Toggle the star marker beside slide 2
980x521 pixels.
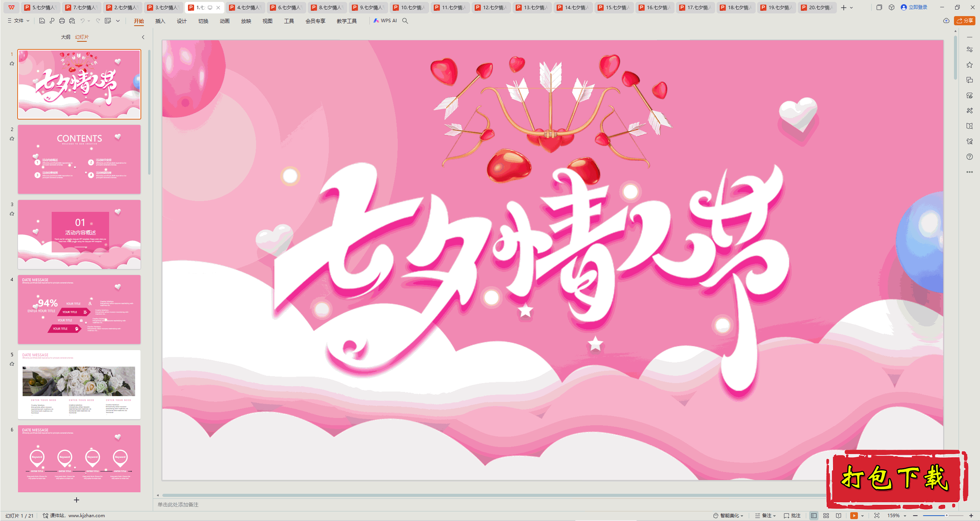coord(12,139)
